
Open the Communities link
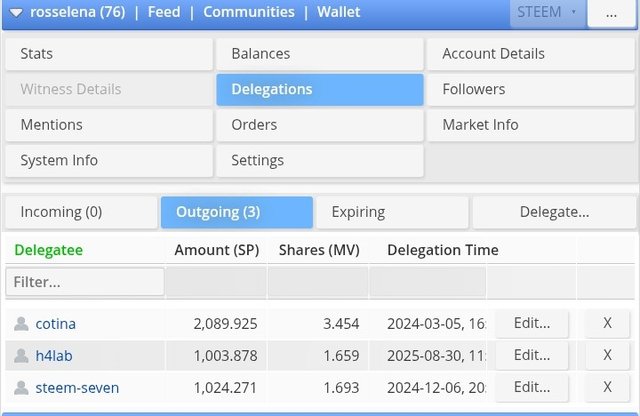tap(249, 13)
